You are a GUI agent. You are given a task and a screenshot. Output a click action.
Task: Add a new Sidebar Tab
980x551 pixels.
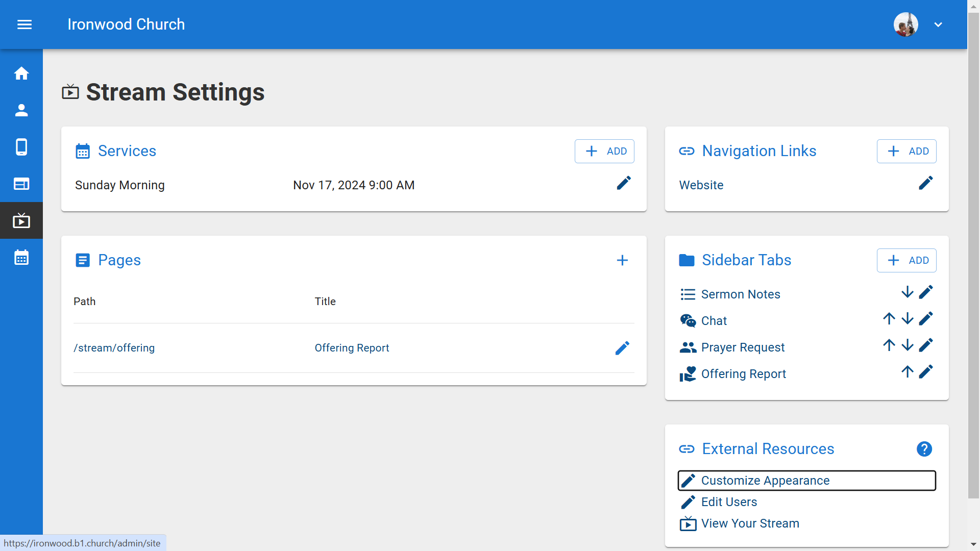(x=906, y=260)
